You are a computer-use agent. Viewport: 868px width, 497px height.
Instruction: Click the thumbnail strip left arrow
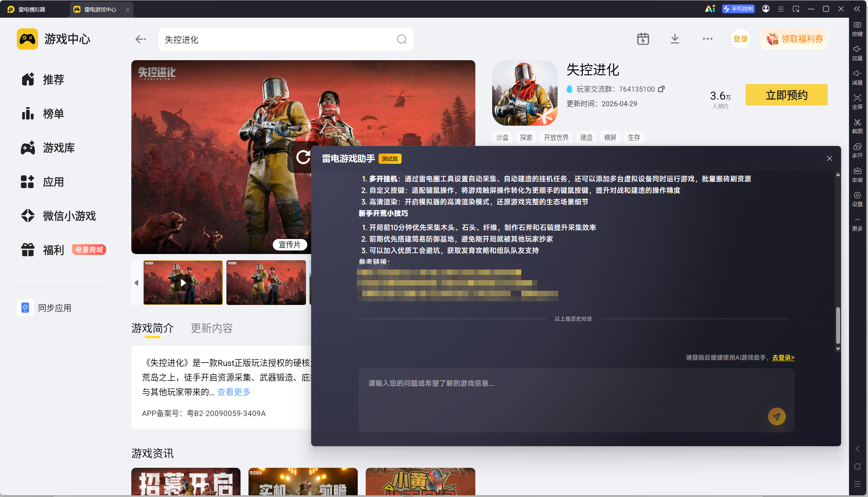pyautogui.click(x=136, y=282)
